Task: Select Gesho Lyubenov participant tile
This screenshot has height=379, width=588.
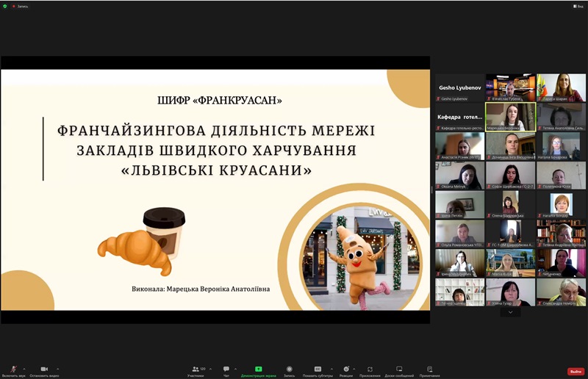Action: coord(459,87)
